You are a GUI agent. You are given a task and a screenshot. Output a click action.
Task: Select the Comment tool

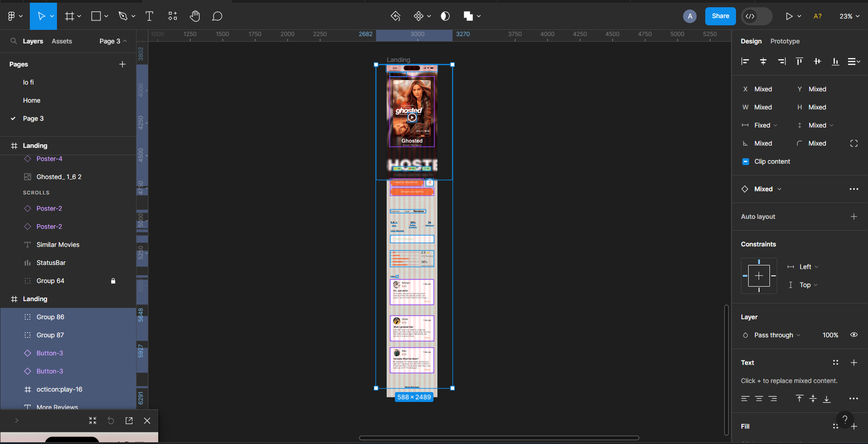click(x=217, y=16)
